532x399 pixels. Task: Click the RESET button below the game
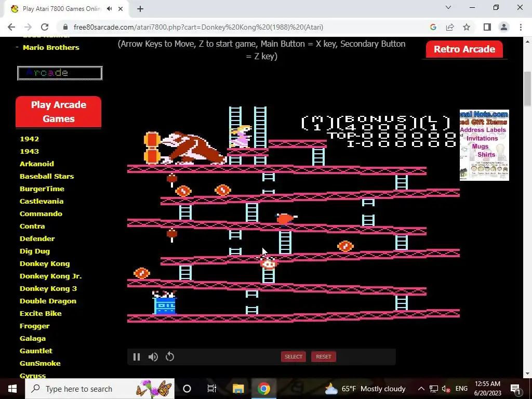(323, 356)
